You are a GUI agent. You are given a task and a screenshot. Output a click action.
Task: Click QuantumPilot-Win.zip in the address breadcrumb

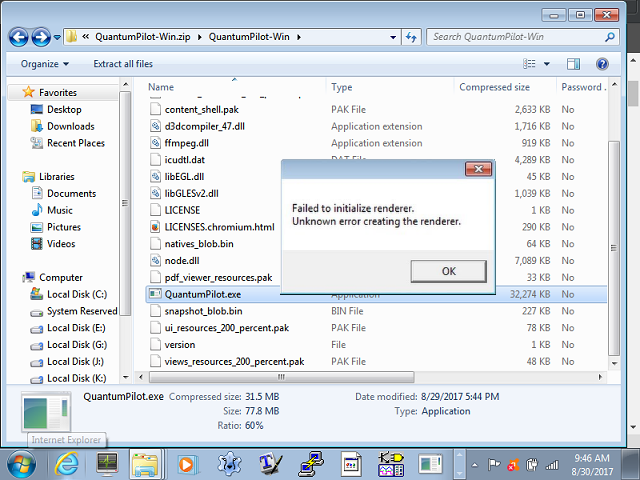pyautogui.click(x=142, y=37)
